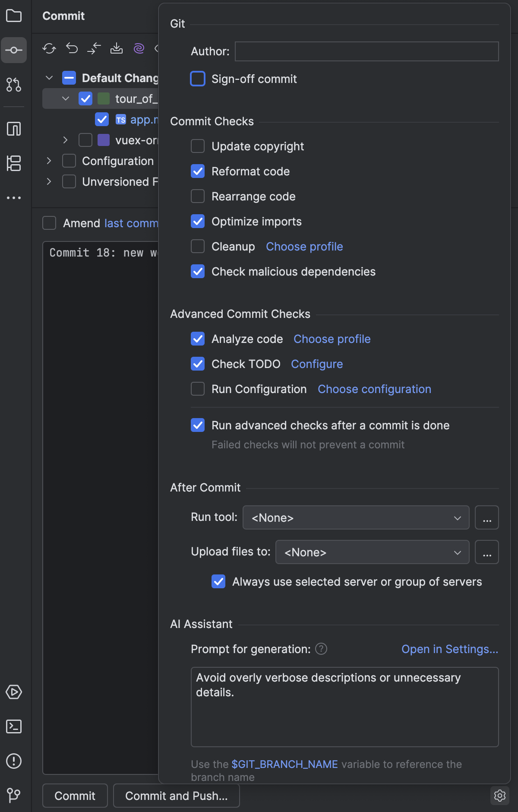The image size is (518, 812).
Task: Toggle the Amend last commit checkbox
Action: (49, 223)
